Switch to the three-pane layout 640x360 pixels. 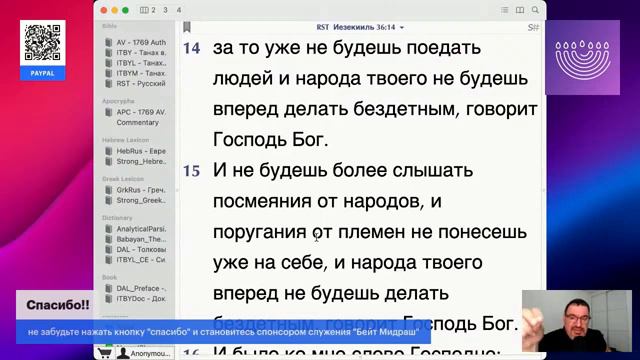165,10
